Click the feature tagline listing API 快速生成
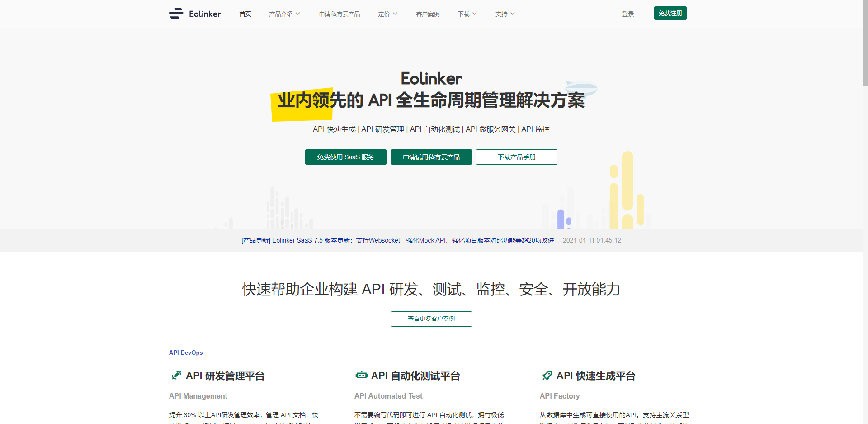 [x=431, y=129]
